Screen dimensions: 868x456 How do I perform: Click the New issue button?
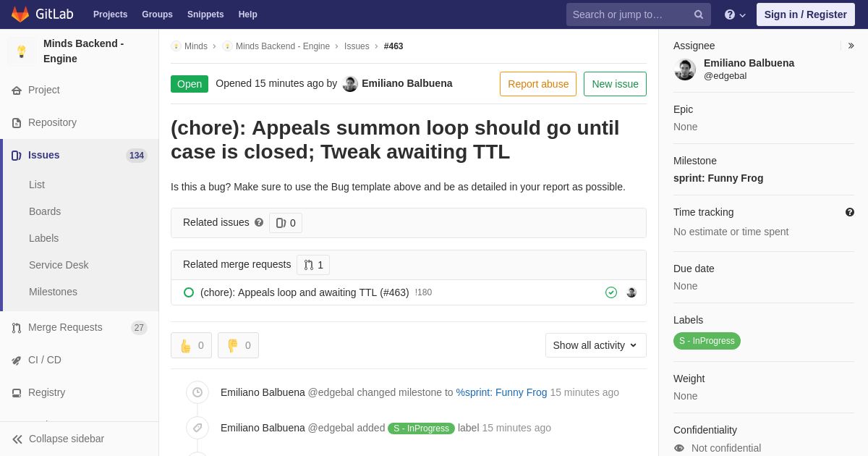(x=615, y=84)
